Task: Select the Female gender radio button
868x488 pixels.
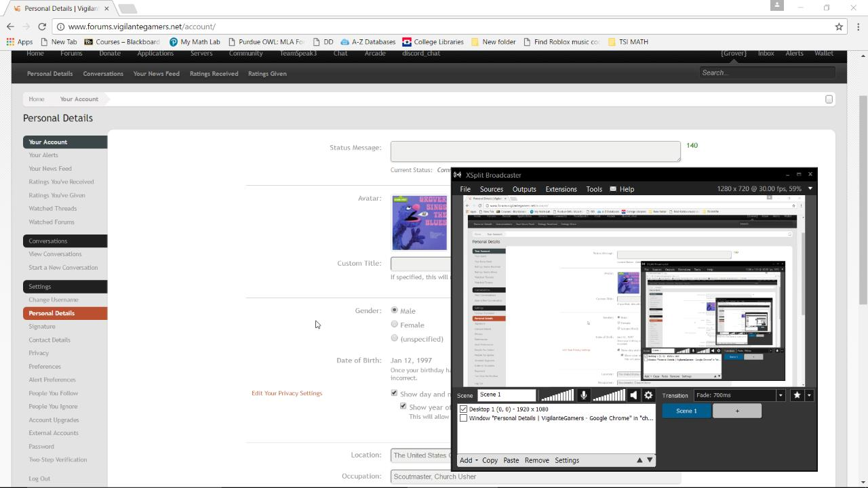Action: click(x=395, y=325)
